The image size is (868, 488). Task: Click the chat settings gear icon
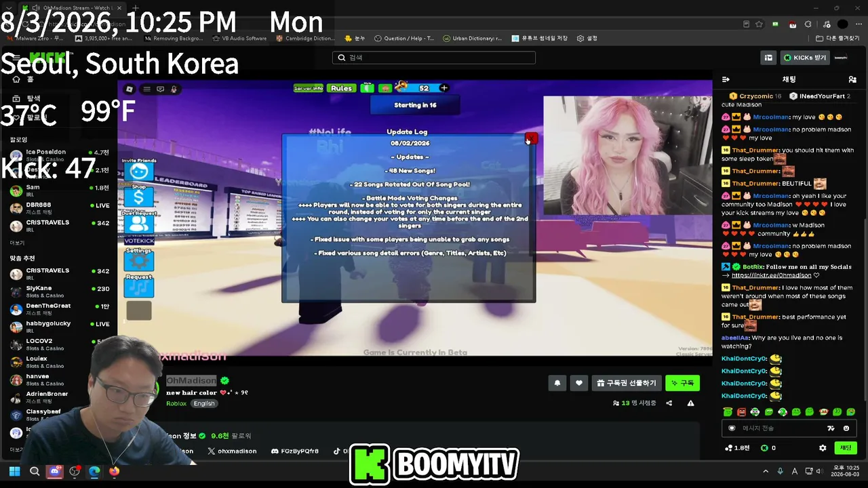tap(823, 448)
